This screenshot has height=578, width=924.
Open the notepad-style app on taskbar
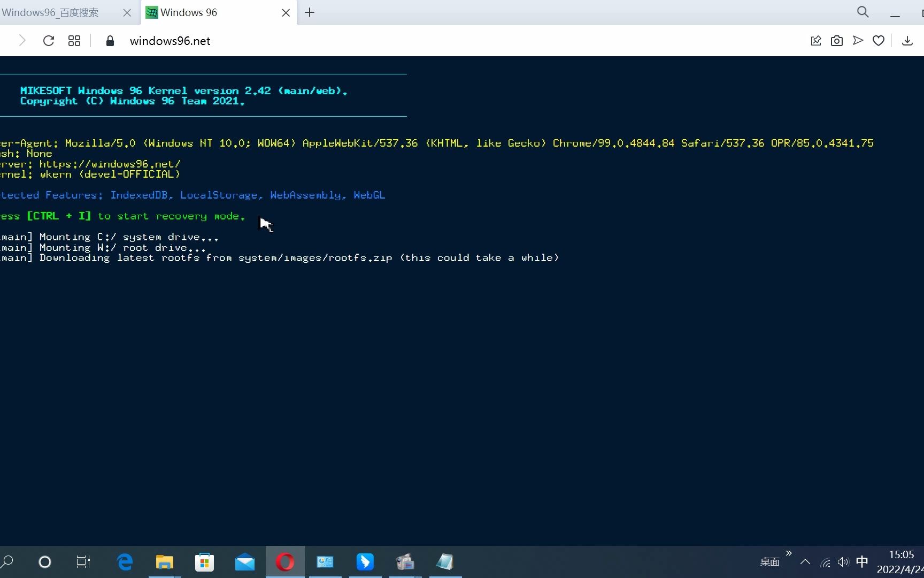[x=445, y=562]
